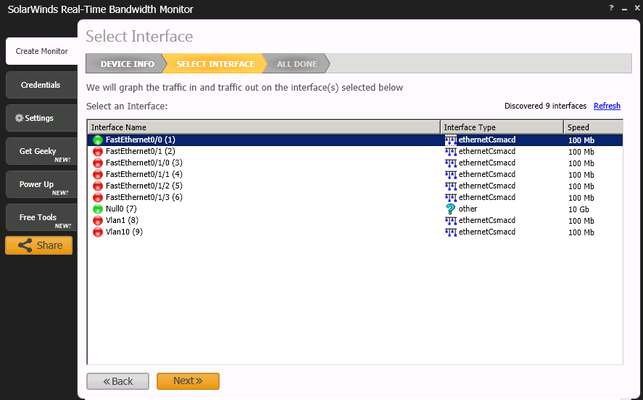Click the ethernet type icon in Vlan10 (9) row

(451, 232)
